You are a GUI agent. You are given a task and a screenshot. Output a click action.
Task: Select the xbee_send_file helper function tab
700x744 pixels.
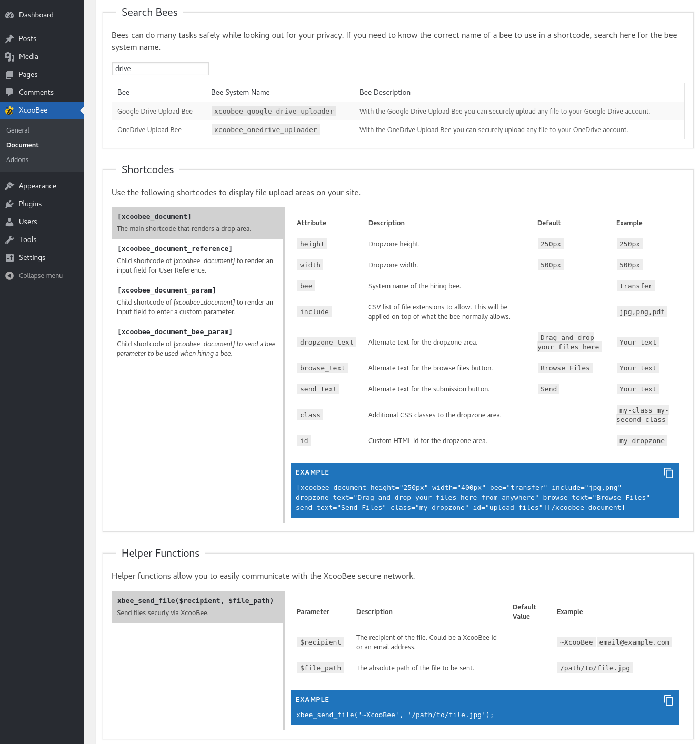198,607
